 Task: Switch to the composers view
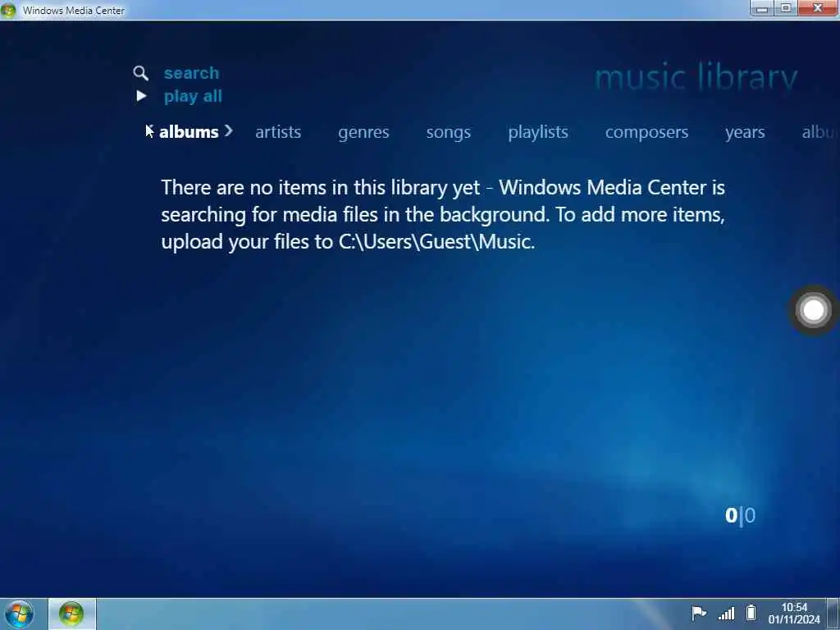[x=646, y=132]
